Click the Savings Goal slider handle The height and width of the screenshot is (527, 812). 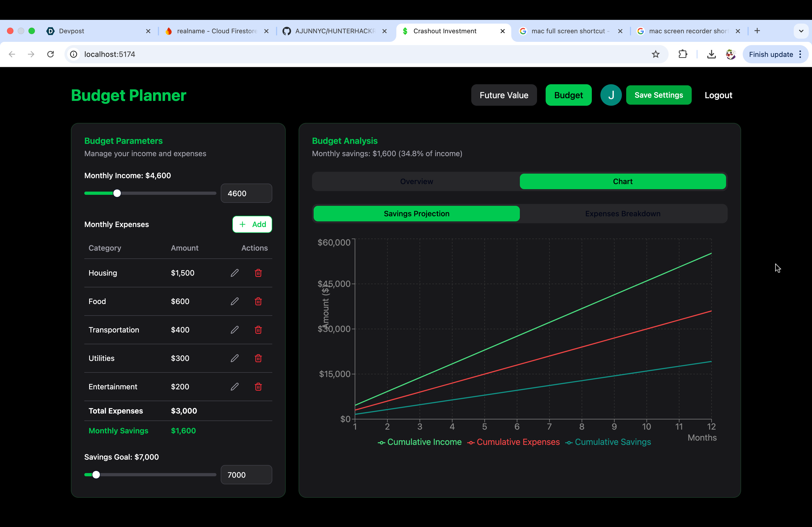tap(96, 475)
